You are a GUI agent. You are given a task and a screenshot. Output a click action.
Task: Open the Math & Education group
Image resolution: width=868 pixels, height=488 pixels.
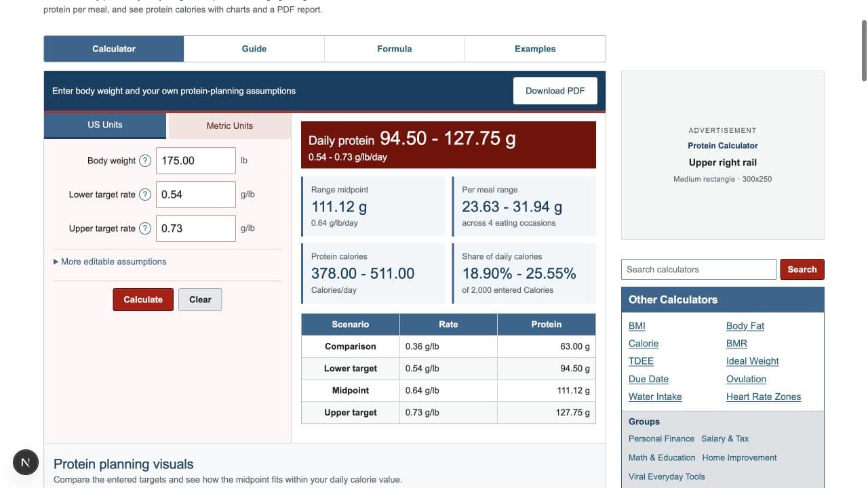(662, 457)
